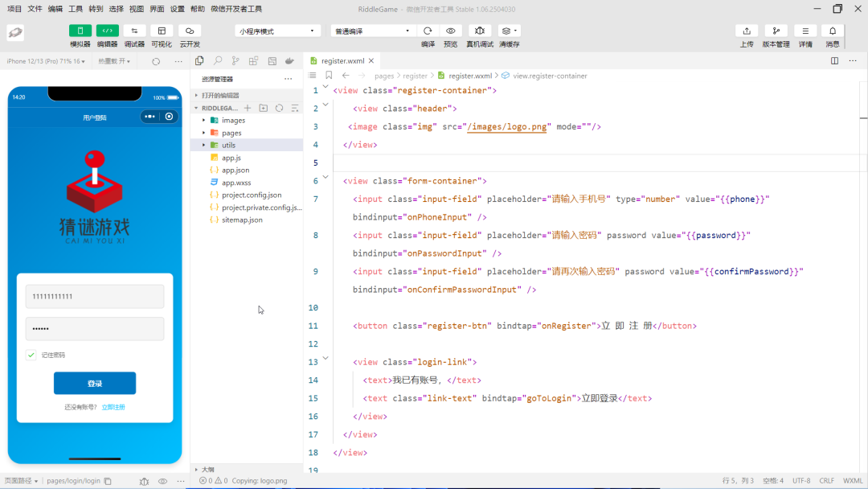The height and width of the screenshot is (489, 868).
Task: Create a new file in project
Action: (248, 108)
